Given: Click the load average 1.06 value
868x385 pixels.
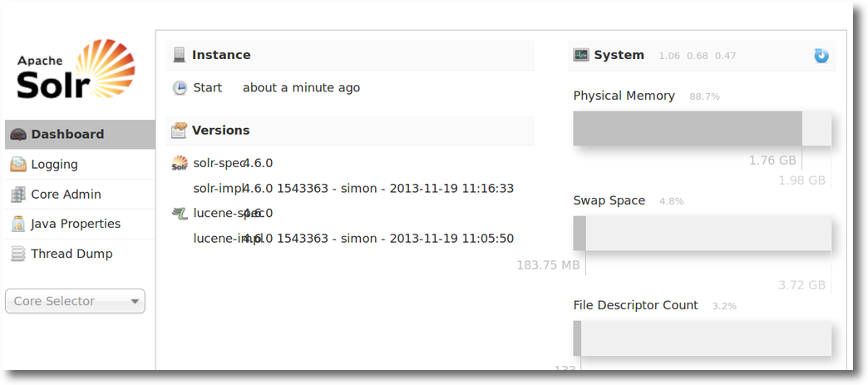Looking at the screenshot, I should (x=669, y=56).
